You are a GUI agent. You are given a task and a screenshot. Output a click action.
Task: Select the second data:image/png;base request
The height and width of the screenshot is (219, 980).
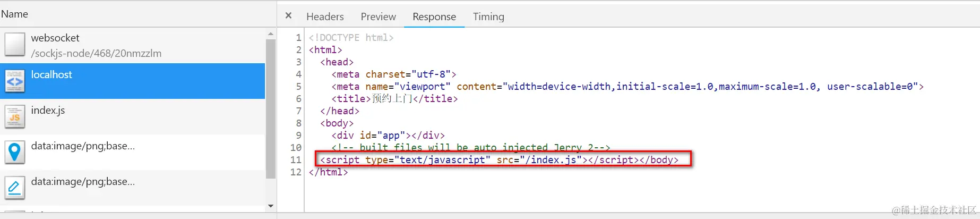point(133,188)
